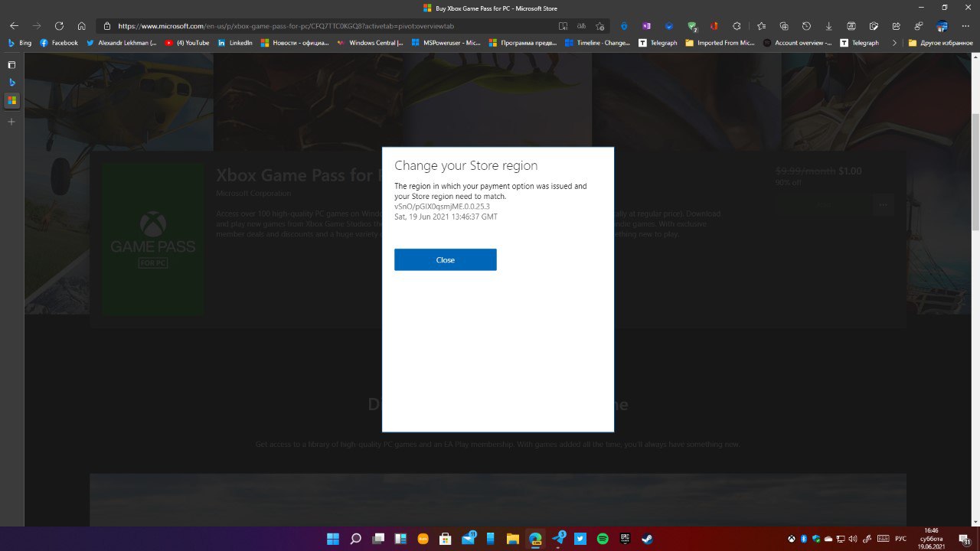The width and height of the screenshot is (980, 551).
Task: Open the Timeline - Change bookmark
Action: (598, 43)
